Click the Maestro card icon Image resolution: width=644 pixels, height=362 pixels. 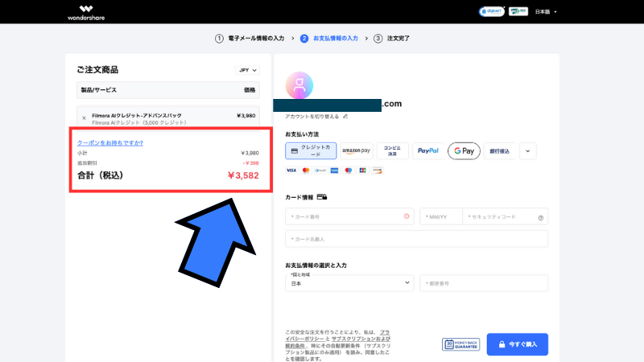tap(349, 171)
